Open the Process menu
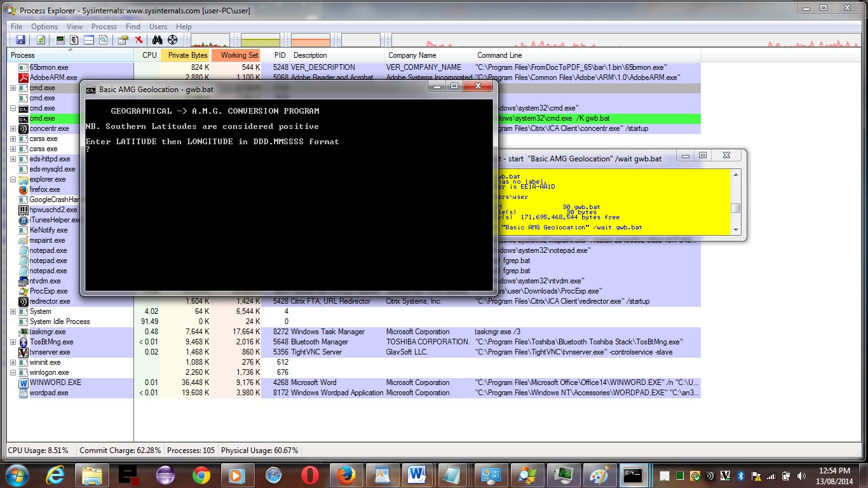868x488 pixels. click(x=104, y=27)
